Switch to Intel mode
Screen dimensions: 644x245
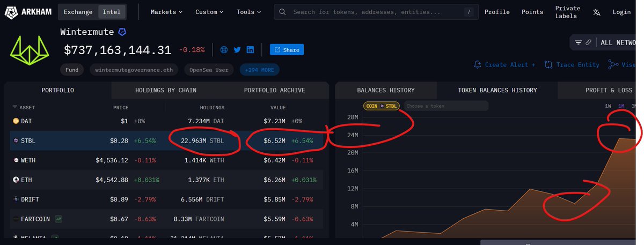pyautogui.click(x=112, y=12)
